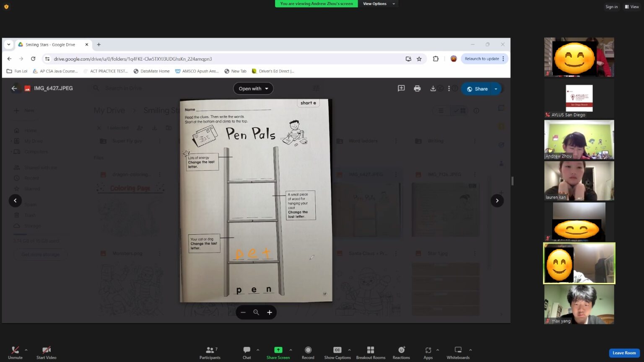Open ACT PRACTICE TEST bookmark
This screenshot has height=362, width=644.
pyautogui.click(x=106, y=71)
